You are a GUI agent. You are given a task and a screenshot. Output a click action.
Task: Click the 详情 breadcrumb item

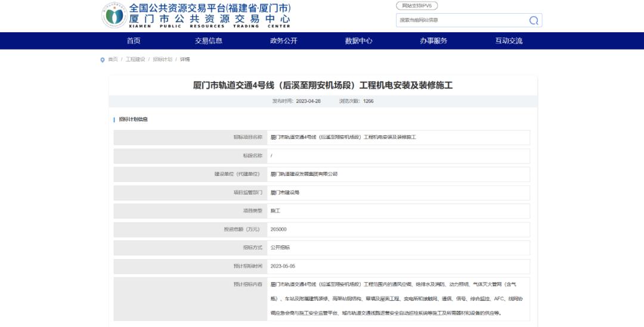click(x=185, y=60)
